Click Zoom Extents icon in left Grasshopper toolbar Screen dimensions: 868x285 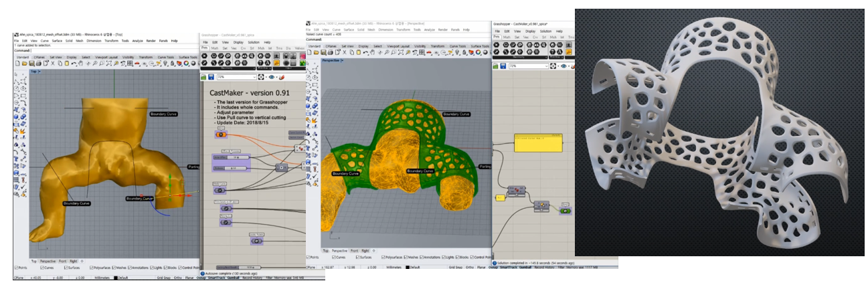click(x=261, y=77)
